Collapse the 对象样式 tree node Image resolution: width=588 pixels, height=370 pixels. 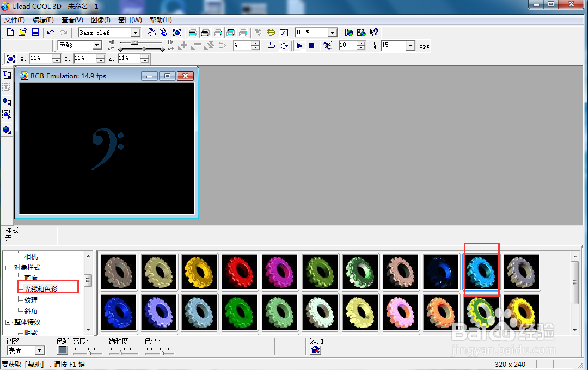click(8, 268)
